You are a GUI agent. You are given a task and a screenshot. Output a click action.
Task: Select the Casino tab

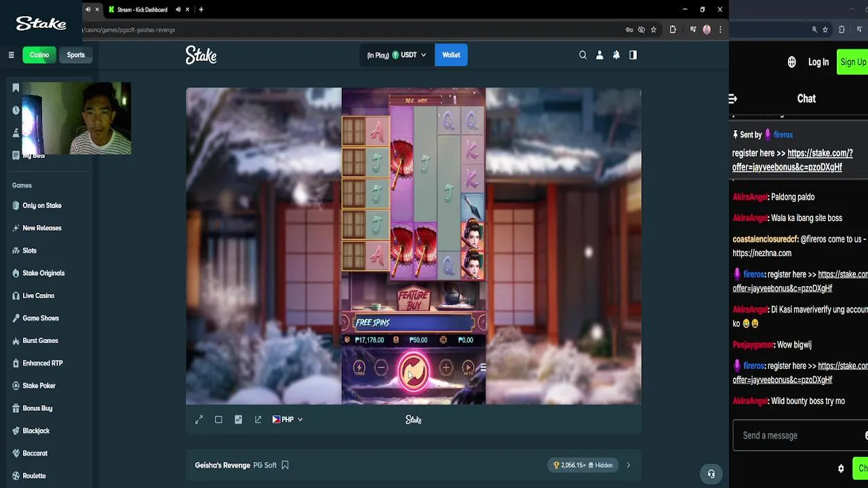click(39, 55)
